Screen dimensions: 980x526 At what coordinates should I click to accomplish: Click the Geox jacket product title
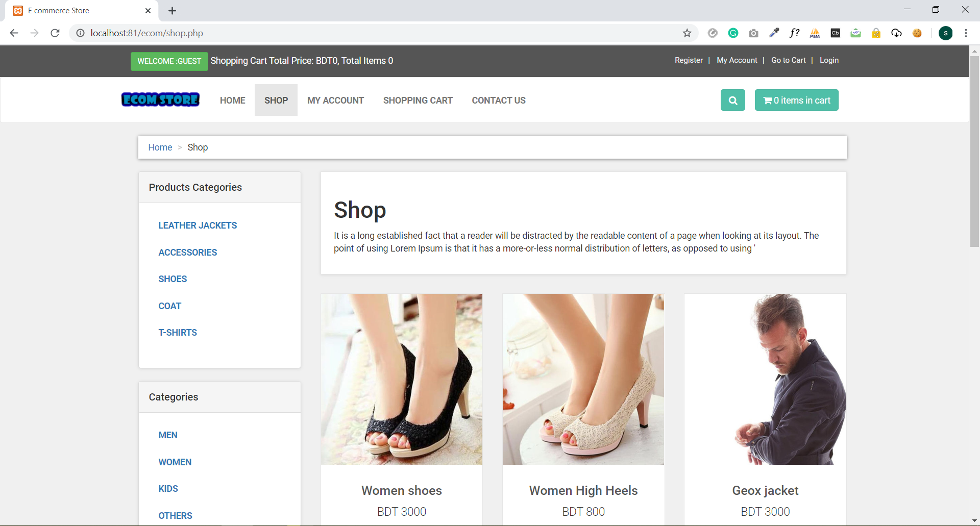click(x=765, y=490)
